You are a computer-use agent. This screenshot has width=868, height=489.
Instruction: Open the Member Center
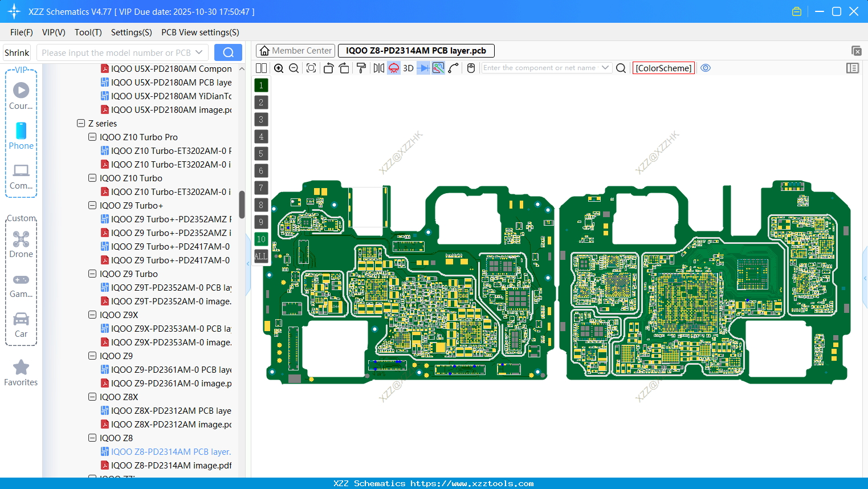click(x=295, y=50)
